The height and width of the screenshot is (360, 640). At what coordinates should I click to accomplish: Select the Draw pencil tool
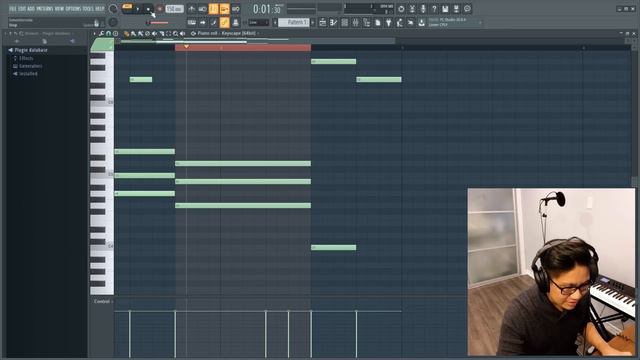127,33
